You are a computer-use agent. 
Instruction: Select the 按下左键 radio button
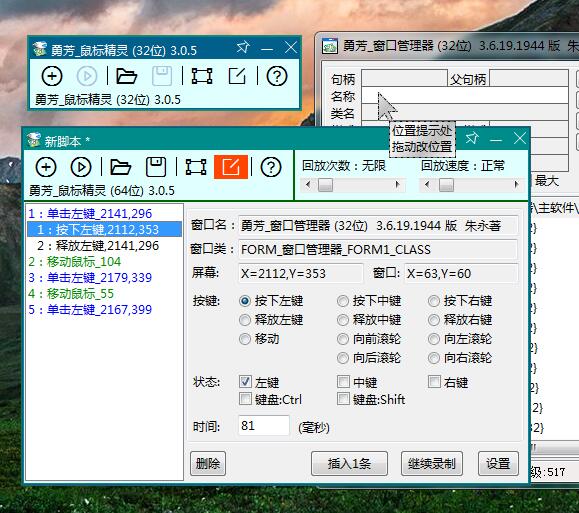click(x=245, y=301)
